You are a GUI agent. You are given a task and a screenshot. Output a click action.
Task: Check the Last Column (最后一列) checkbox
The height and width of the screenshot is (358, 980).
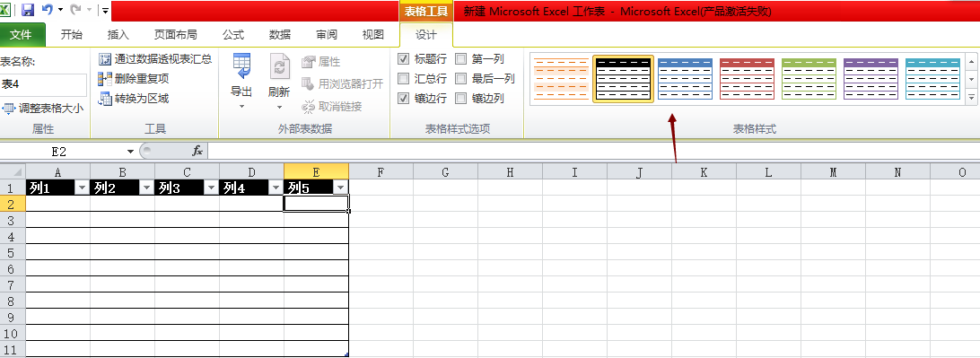461,79
